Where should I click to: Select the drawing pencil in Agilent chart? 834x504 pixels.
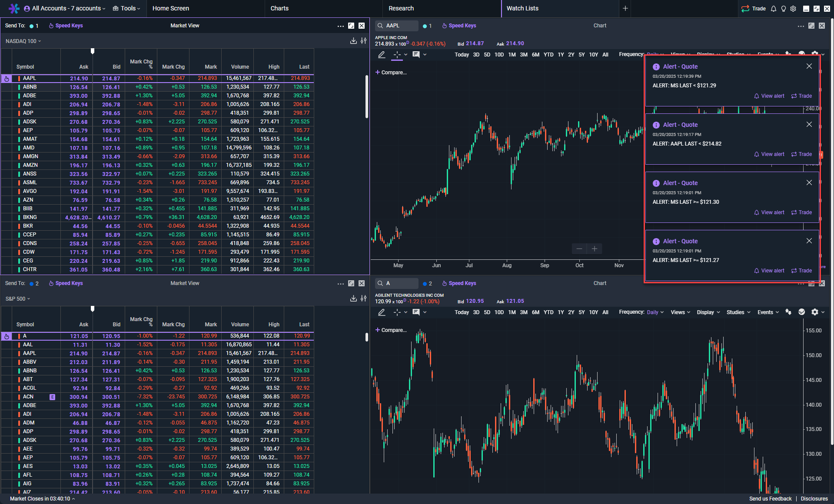pos(382,312)
